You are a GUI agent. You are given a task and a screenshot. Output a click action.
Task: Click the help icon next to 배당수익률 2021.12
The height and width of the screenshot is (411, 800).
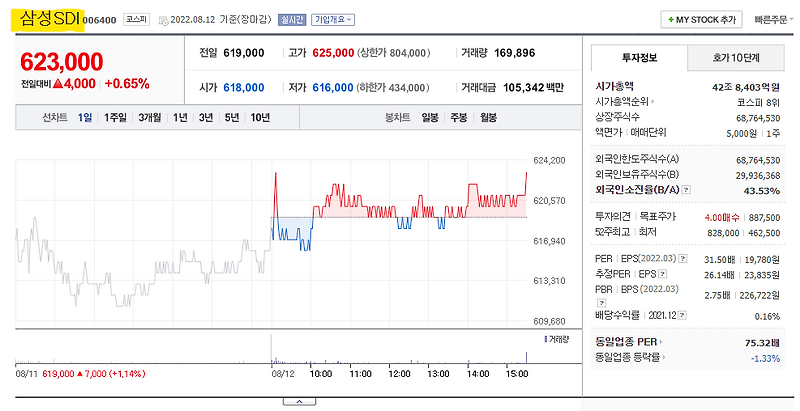(x=682, y=316)
